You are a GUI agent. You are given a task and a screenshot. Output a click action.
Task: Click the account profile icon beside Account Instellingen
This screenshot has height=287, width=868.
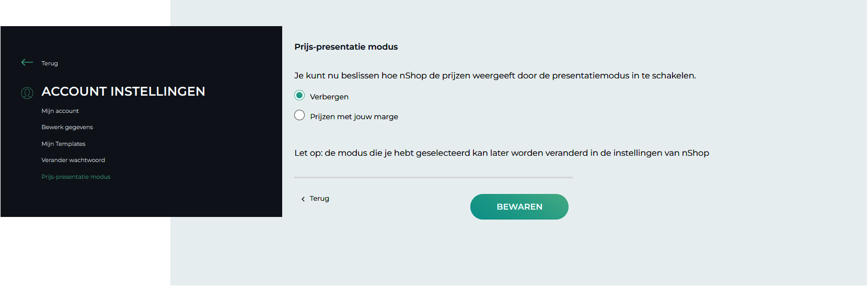click(27, 93)
